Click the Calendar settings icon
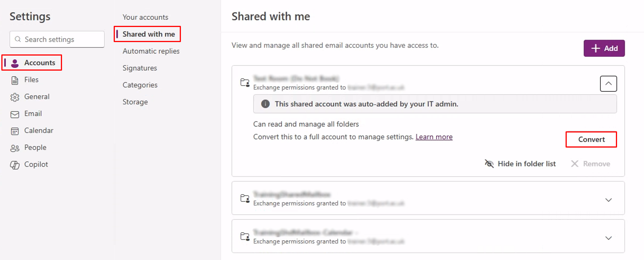This screenshot has height=260, width=644. pyautogui.click(x=15, y=131)
